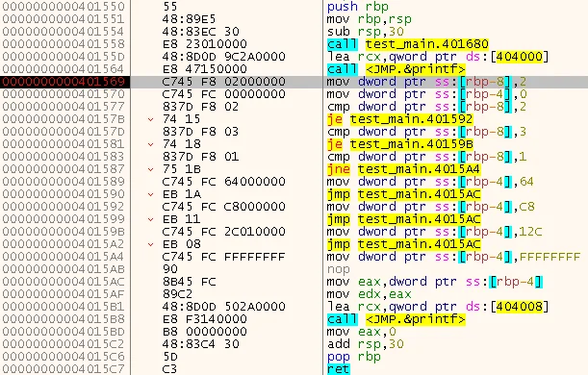The height and width of the screenshot is (375, 588).
Task: Select mov eax,dword ptr ss:[rbp-4] line
Action: pos(435,282)
